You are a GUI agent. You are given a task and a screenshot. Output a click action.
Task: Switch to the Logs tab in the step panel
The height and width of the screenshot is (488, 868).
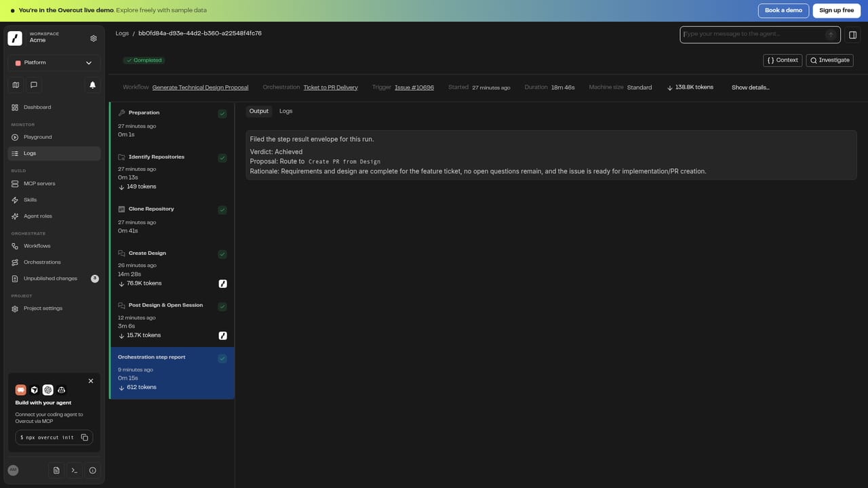(286, 111)
